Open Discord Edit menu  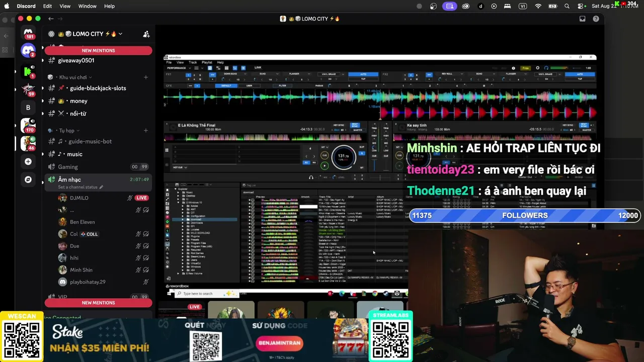(x=47, y=6)
